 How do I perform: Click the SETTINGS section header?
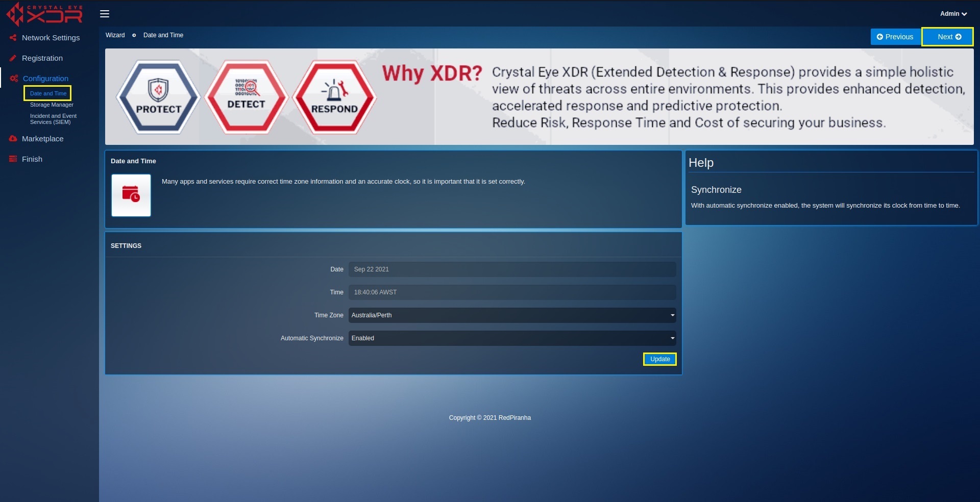pos(126,246)
